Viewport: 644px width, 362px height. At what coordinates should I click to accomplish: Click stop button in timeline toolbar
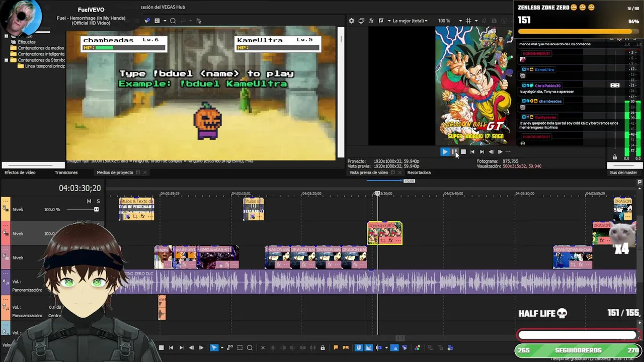coord(162,347)
